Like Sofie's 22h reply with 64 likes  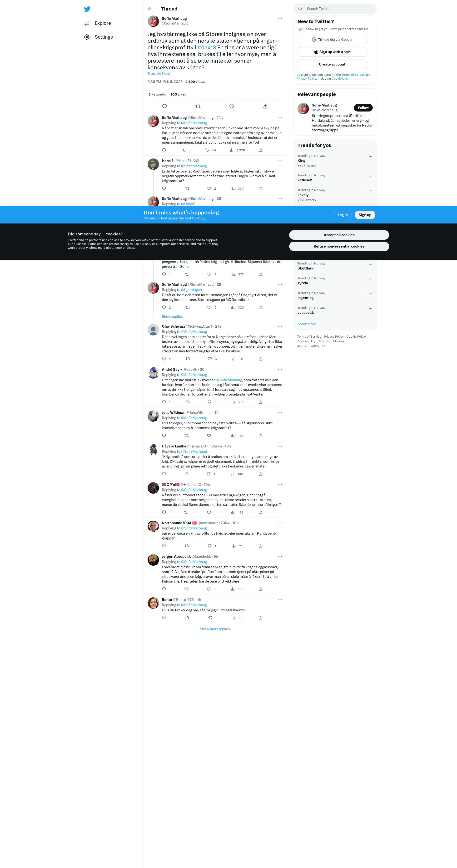211,150
